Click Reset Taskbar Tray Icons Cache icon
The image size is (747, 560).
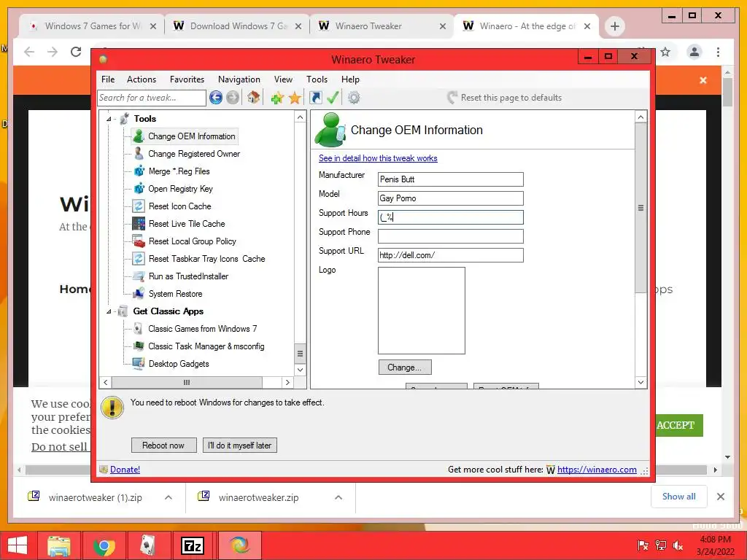click(139, 259)
